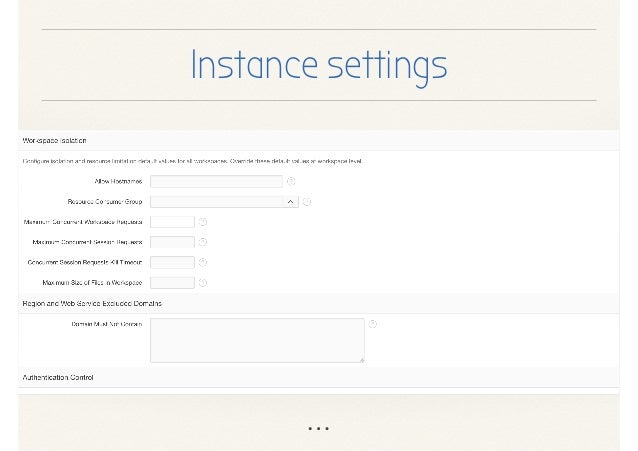The height and width of the screenshot is (451, 638).
Task: Grab the textarea resize handle corner
Action: tap(362, 359)
